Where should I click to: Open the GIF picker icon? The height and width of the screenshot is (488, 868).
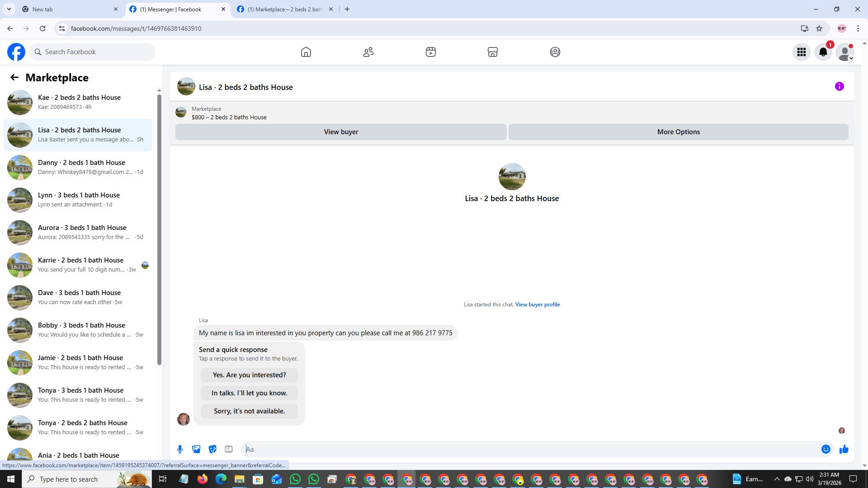point(229,449)
